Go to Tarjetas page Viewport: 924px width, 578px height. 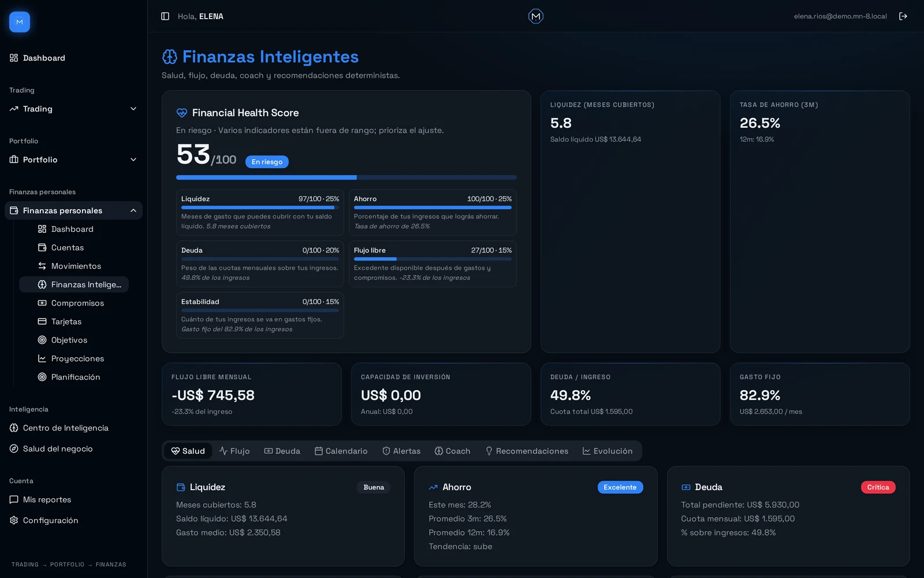tap(74, 321)
